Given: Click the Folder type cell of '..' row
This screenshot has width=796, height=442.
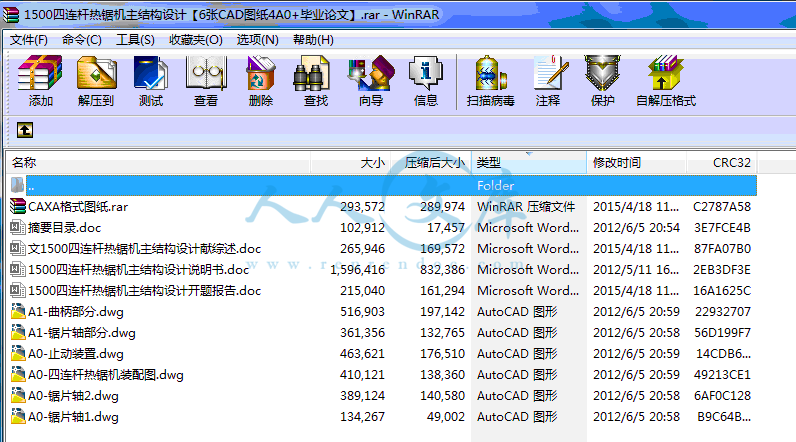Looking at the screenshot, I should point(495,186).
